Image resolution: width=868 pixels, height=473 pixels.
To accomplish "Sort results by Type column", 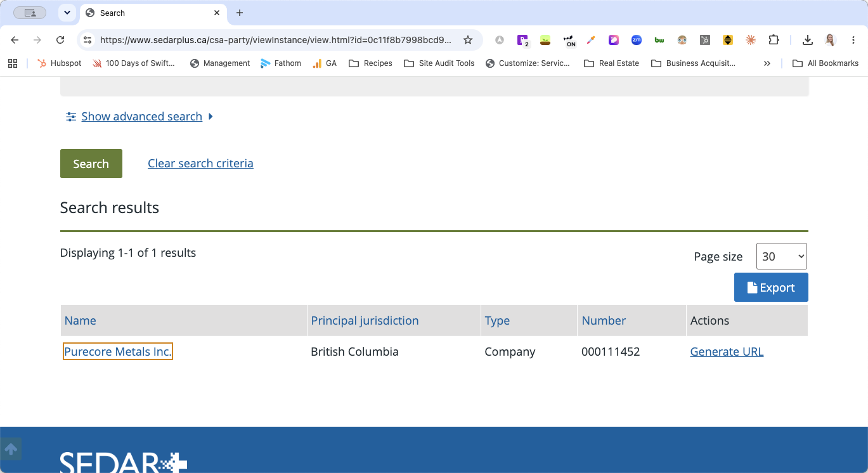I will pos(497,321).
